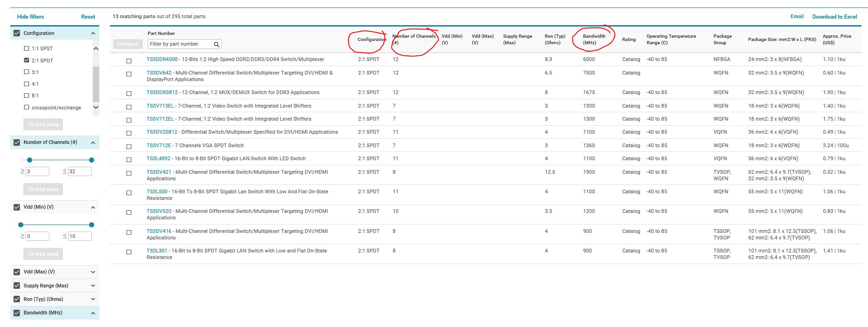Screen dimensions: 868x327
Task: Click the Vdd (Min) lower value field showing 0
Action: tap(37, 236)
